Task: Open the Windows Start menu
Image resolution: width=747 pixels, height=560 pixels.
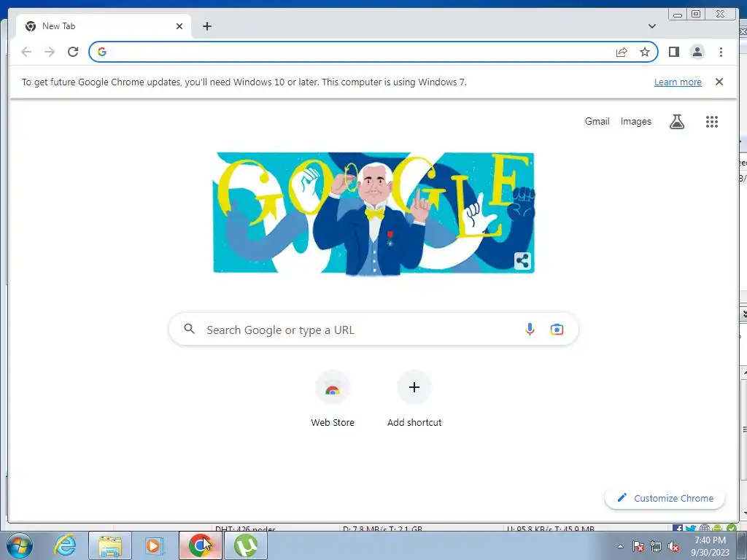Action: coord(19,545)
